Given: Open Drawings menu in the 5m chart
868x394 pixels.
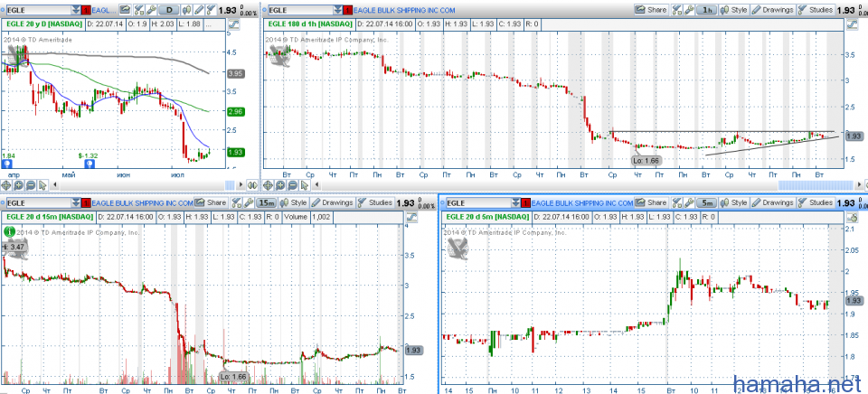Looking at the screenshot, I should click(773, 202).
